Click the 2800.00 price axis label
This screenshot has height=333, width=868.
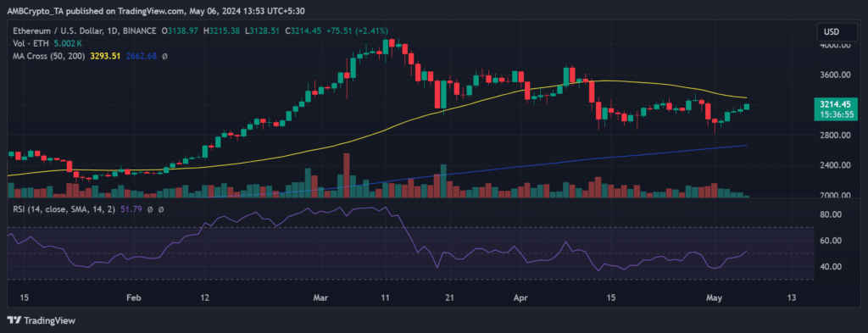tap(835, 136)
